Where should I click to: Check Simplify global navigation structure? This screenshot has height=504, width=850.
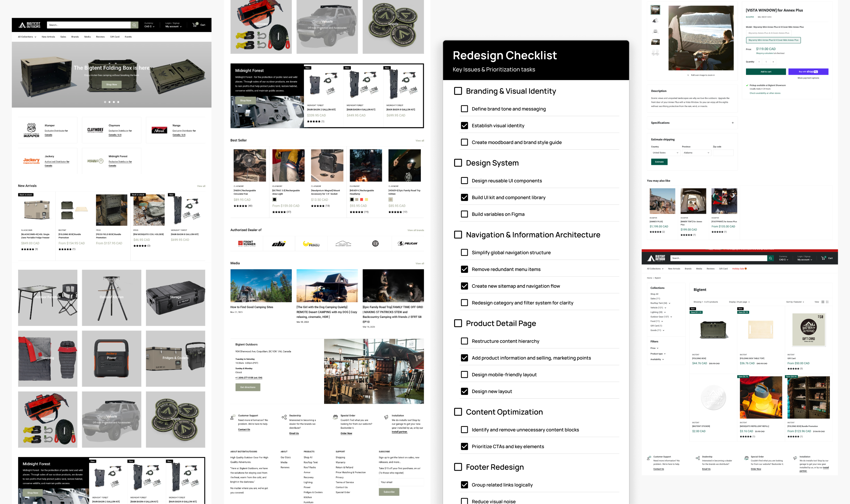pos(464,253)
